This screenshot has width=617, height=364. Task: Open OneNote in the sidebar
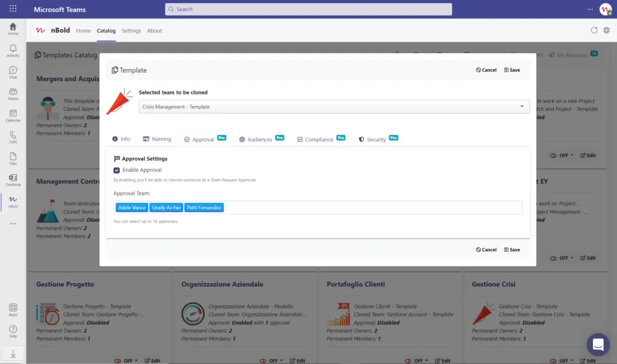point(13,180)
